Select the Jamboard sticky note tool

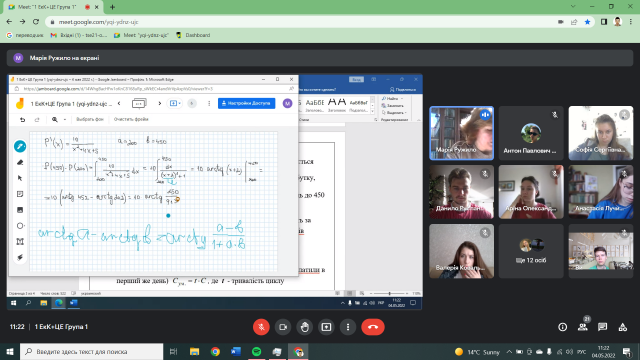(20, 194)
